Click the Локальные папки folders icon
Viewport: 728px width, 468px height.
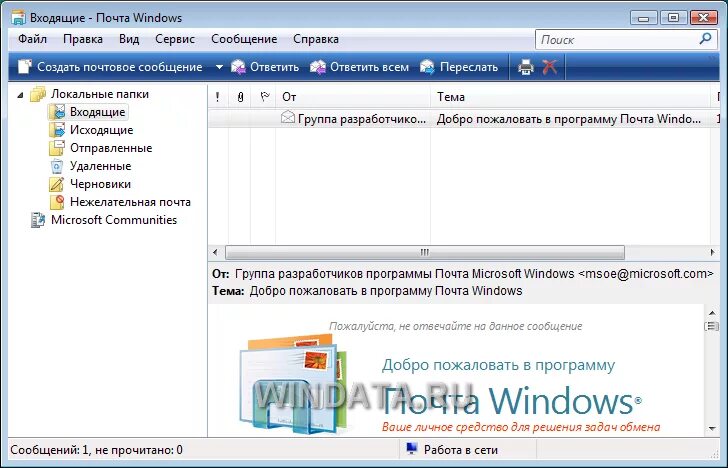pos(38,94)
